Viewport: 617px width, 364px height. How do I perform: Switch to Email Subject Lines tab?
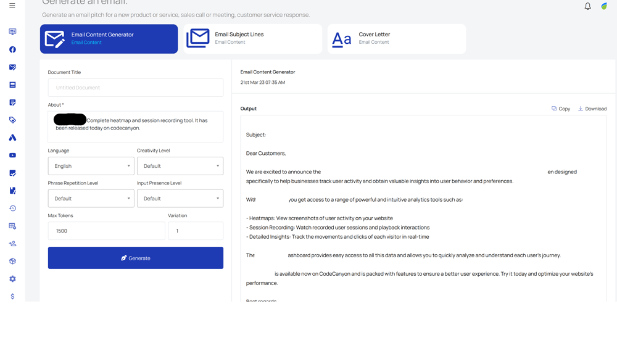pos(252,39)
